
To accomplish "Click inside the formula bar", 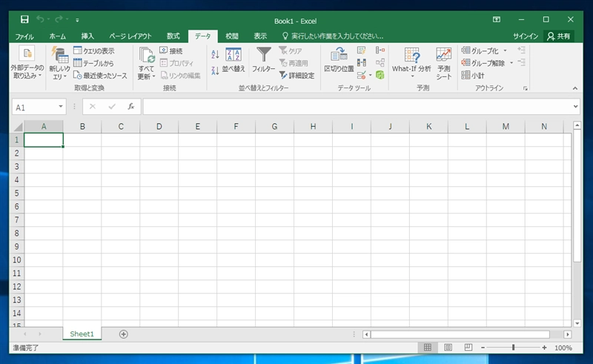I will 357,107.
